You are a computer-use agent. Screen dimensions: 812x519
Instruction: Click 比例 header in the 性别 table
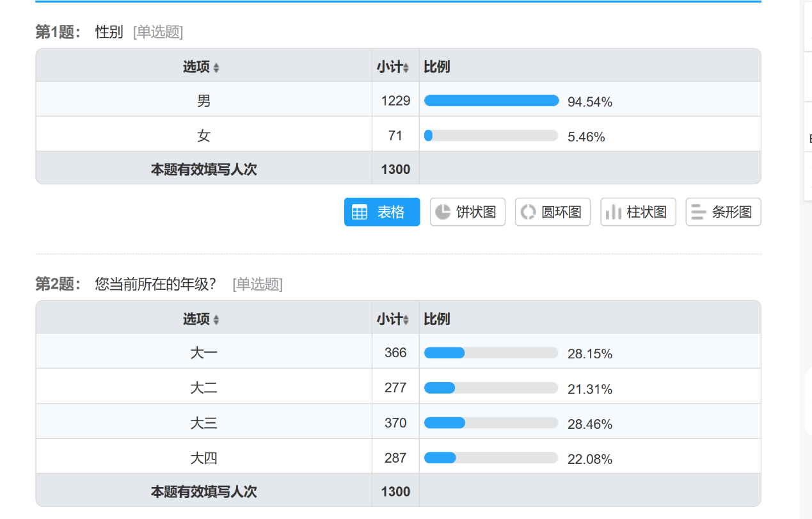tap(437, 67)
